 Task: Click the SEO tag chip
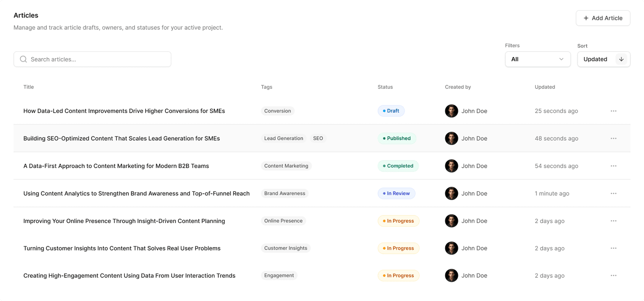pos(318,139)
